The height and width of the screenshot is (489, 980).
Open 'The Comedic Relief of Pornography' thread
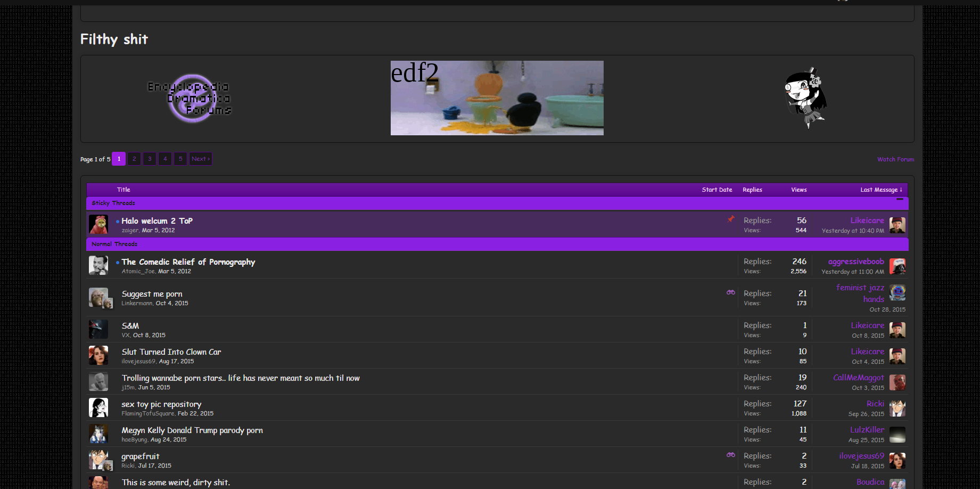(188, 262)
